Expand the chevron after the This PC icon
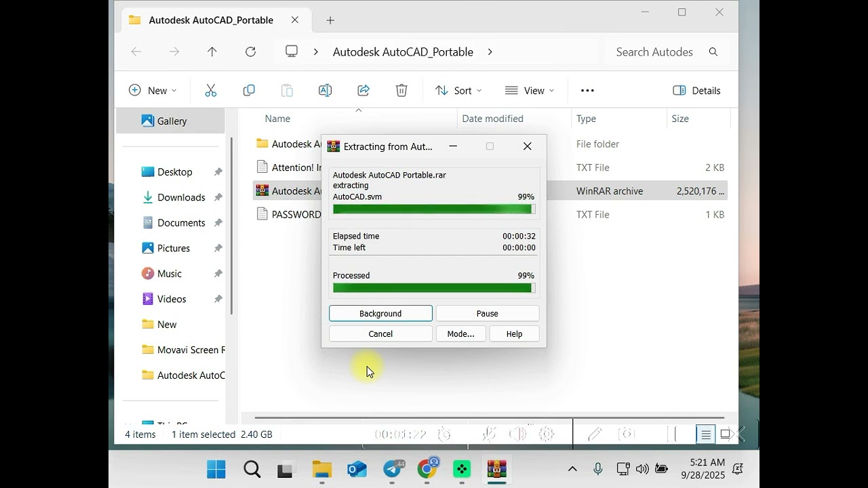Screen dimensions: 868x488 pos(315,52)
